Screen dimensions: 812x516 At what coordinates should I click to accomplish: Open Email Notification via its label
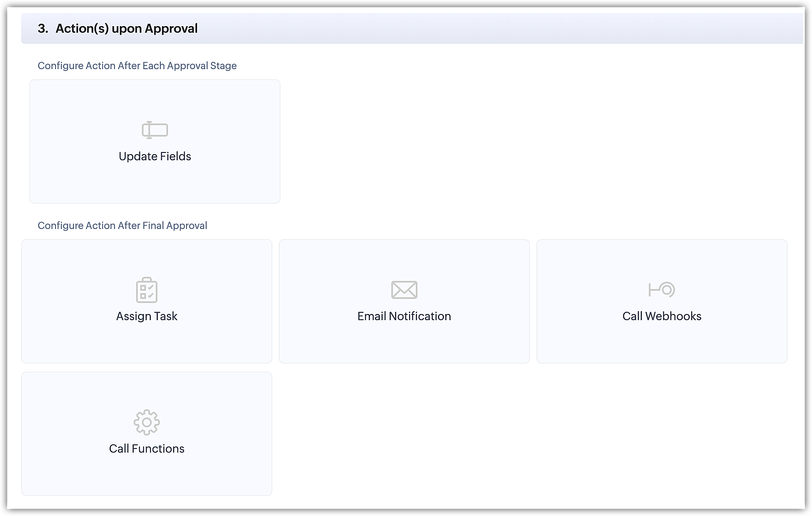[x=404, y=316]
